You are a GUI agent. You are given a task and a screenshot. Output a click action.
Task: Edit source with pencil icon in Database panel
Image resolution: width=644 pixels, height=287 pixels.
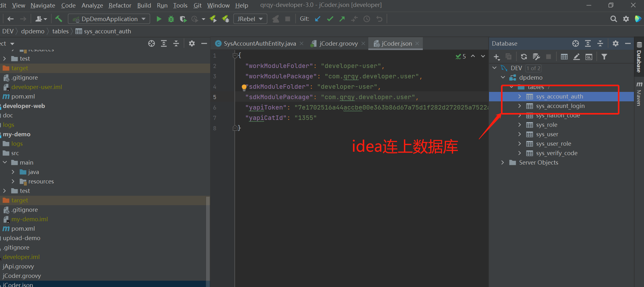click(577, 57)
